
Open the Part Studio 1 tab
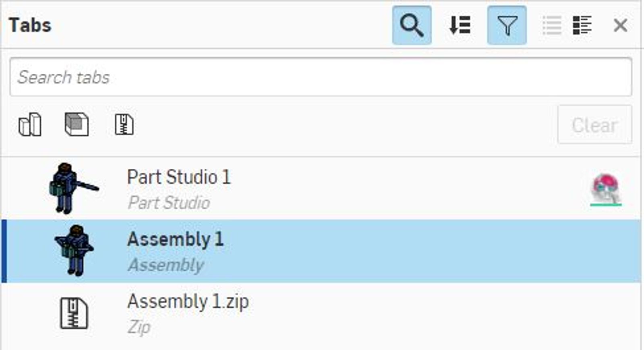coord(179,177)
